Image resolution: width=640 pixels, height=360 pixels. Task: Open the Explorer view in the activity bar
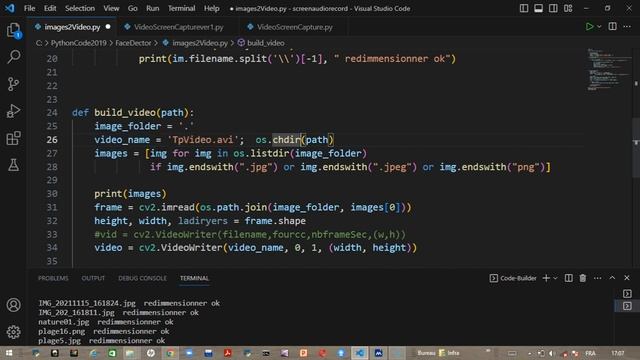13,30
